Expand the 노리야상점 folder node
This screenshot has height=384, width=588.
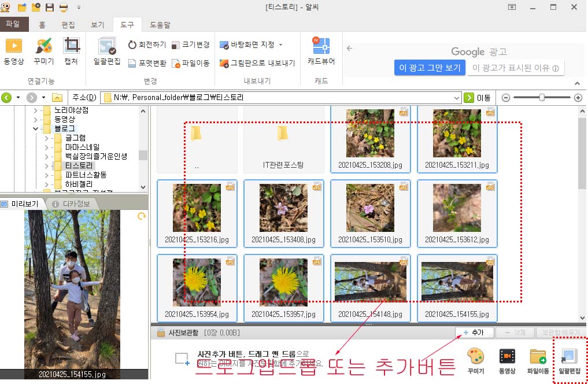point(36,110)
